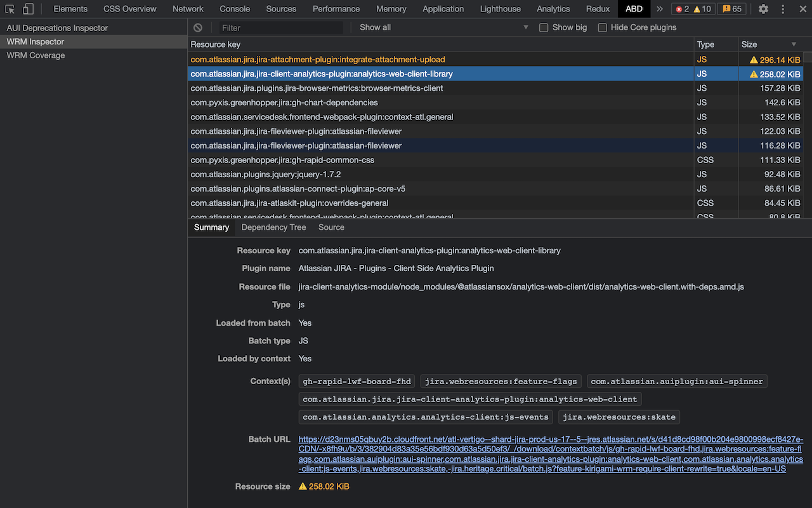Click the jira.webresources:skate context tag
Screen dimensions: 812x508
tap(619, 417)
